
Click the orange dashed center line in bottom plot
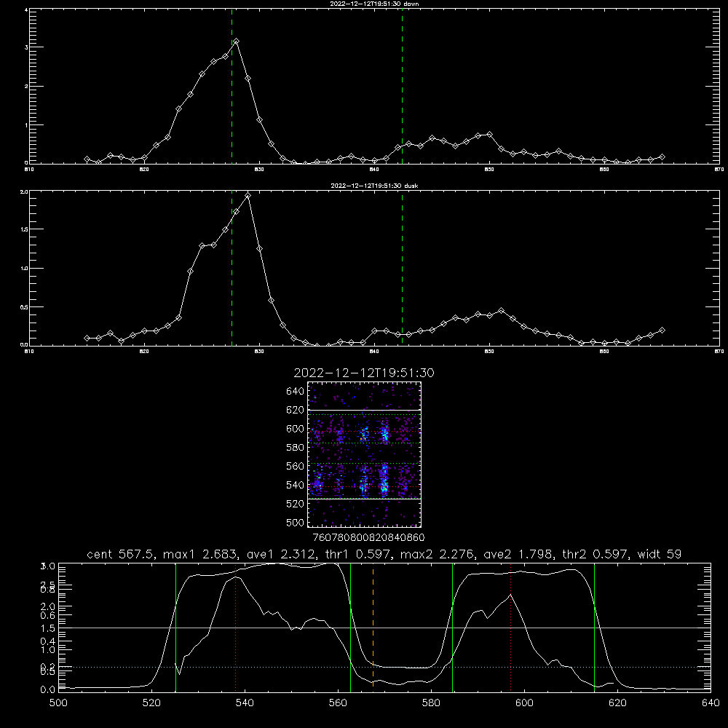373,628
